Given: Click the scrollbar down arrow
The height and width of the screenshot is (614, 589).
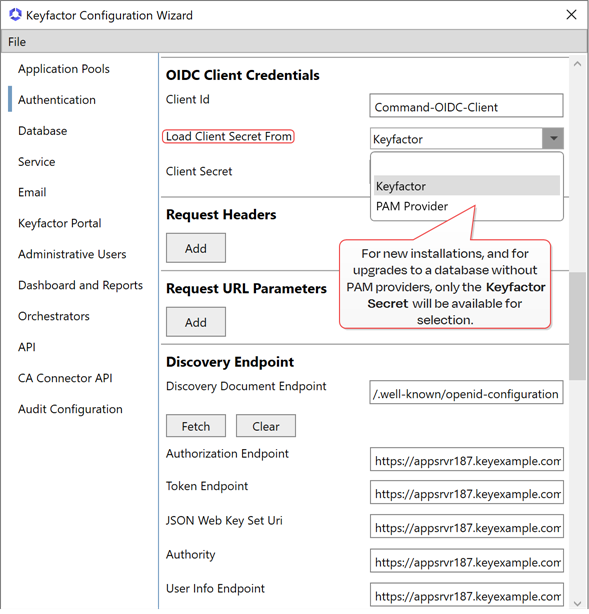Looking at the screenshot, I should tap(577, 603).
